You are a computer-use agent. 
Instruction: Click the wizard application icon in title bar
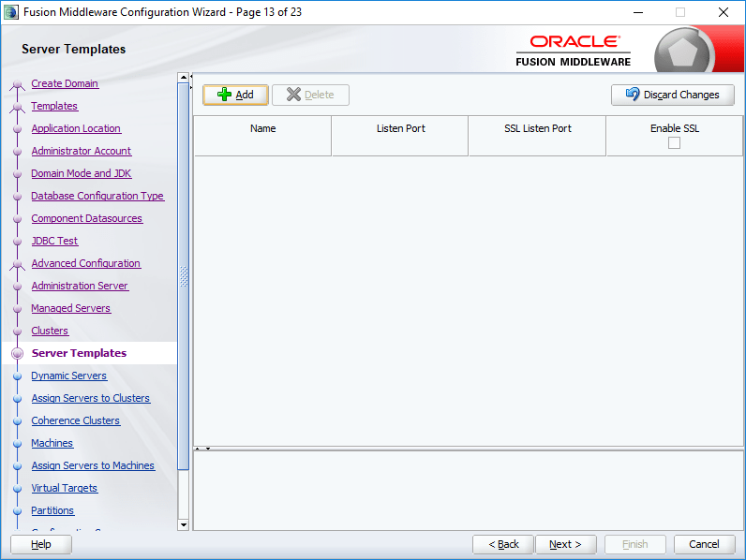click(x=10, y=12)
